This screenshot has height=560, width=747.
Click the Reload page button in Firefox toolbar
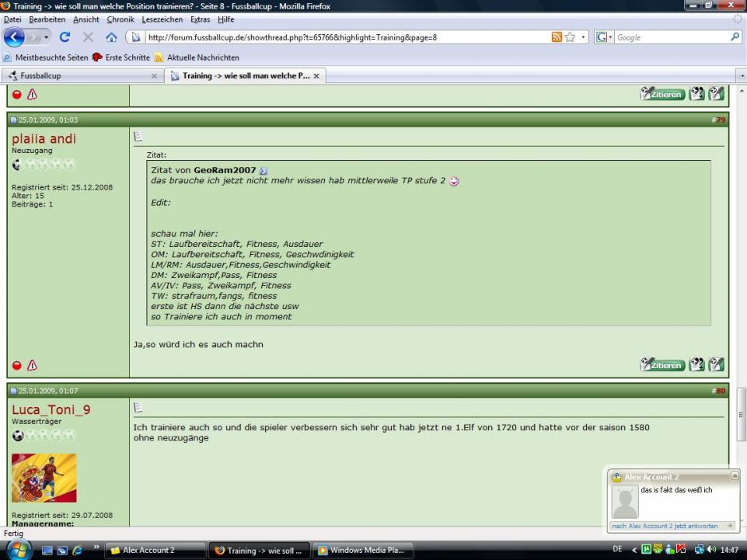tap(65, 37)
